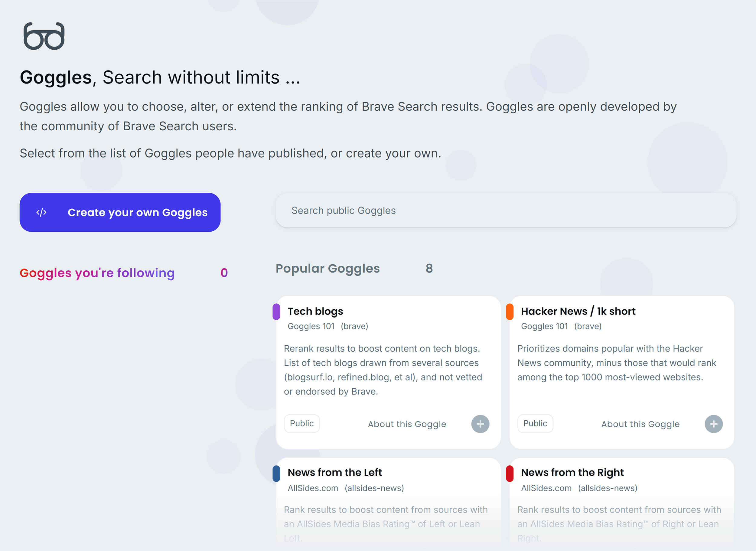Open News from the Left goggle
Screen dimensions: 756x551
tap(334, 472)
